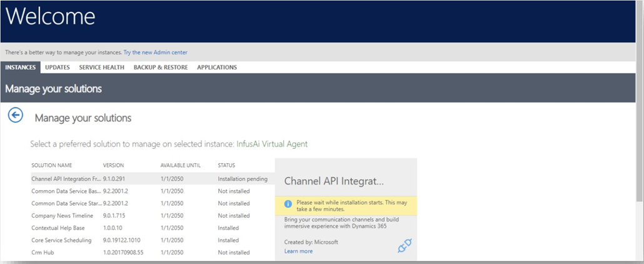Switch to the Updates tab
644x264 pixels.
point(58,68)
